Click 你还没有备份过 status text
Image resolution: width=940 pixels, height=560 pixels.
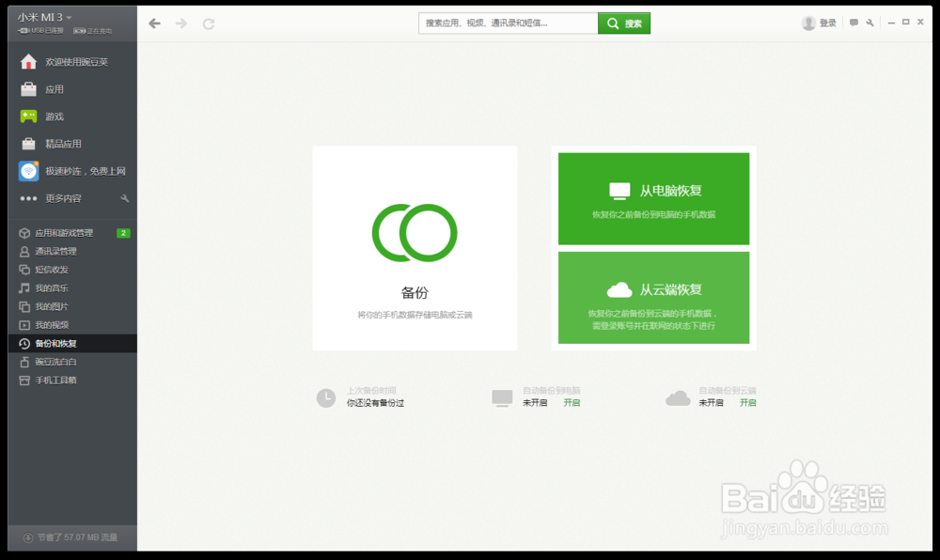(375, 403)
